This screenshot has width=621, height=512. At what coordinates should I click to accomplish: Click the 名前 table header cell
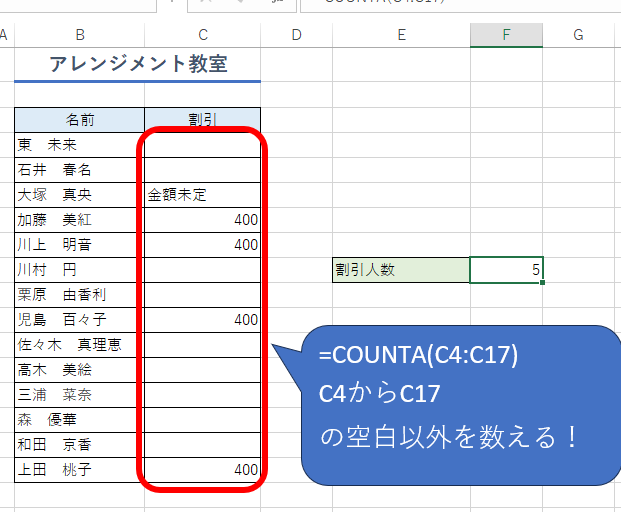pos(79,120)
